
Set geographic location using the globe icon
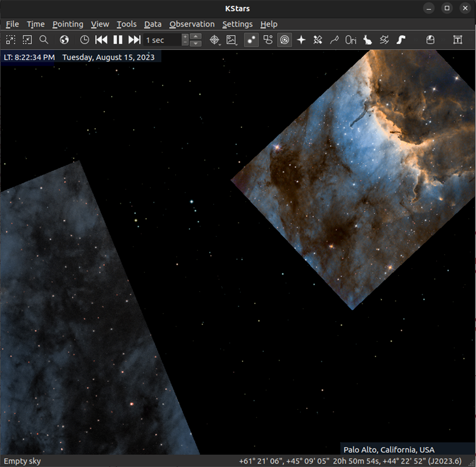click(x=64, y=40)
